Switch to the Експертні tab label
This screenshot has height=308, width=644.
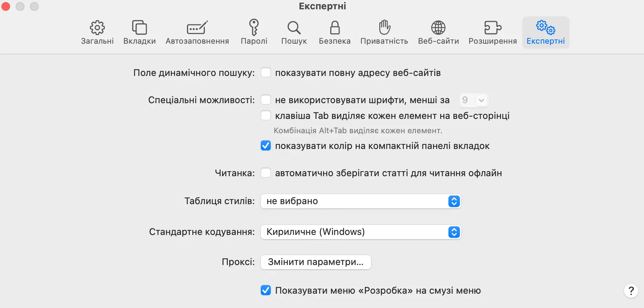(x=546, y=41)
